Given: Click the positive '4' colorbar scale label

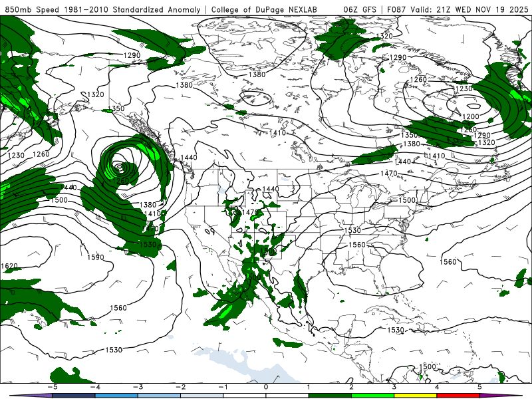Looking at the screenshot, I should pyautogui.click(x=437, y=387).
